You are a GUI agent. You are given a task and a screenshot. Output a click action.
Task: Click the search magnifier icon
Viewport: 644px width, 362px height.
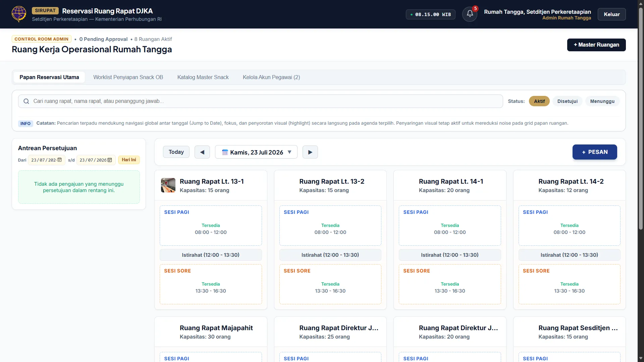[x=26, y=101]
